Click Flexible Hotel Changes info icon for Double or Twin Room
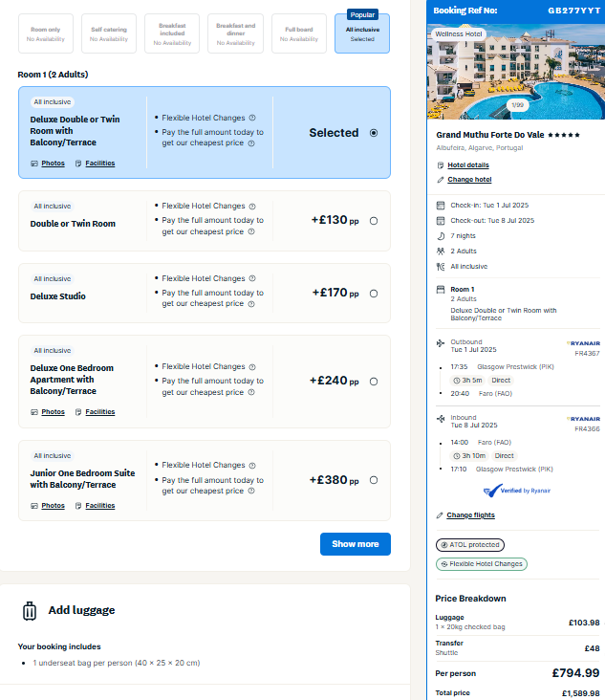 click(x=252, y=207)
